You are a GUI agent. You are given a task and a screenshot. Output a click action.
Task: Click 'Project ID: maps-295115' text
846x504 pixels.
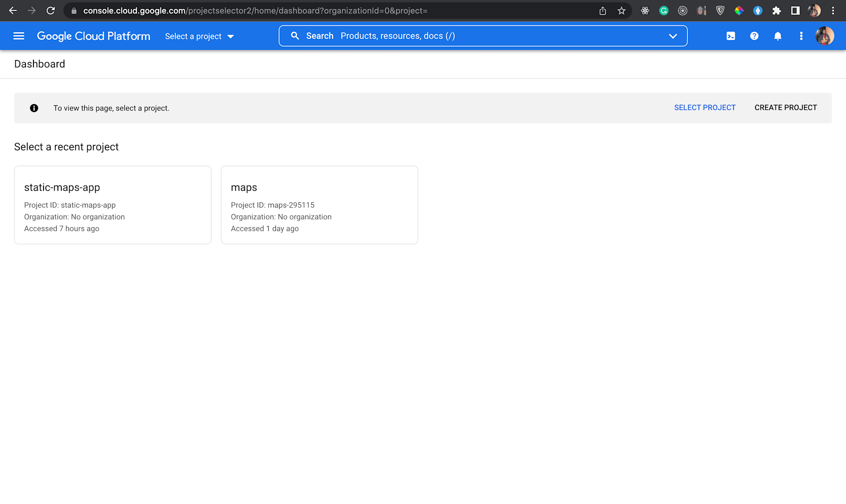click(273, 205)
